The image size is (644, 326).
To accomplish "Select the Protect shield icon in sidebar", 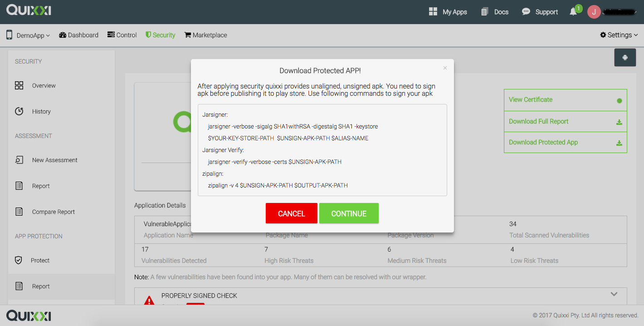I will (19, 260).
